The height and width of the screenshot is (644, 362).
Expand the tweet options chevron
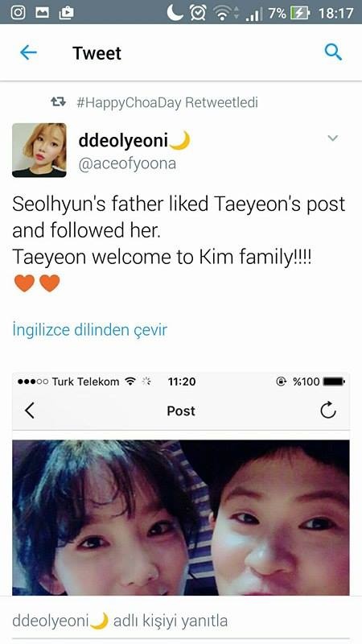point(332,138)
